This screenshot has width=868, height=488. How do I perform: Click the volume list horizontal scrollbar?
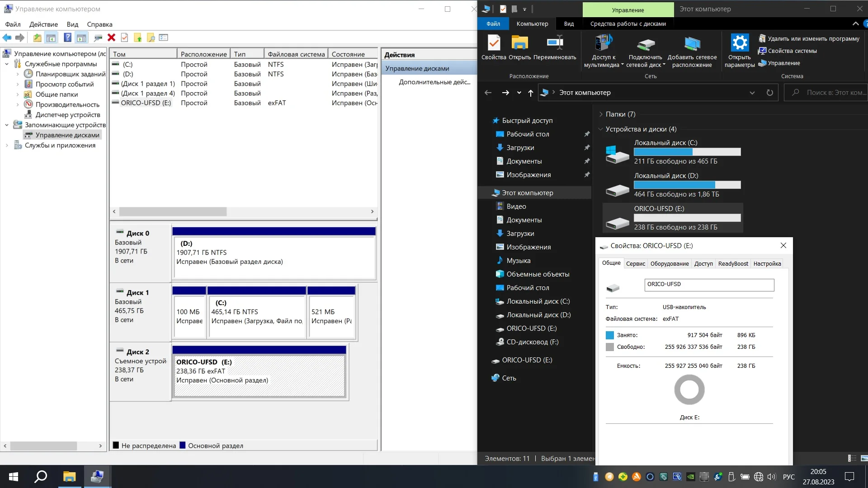(x=173, y=211)
